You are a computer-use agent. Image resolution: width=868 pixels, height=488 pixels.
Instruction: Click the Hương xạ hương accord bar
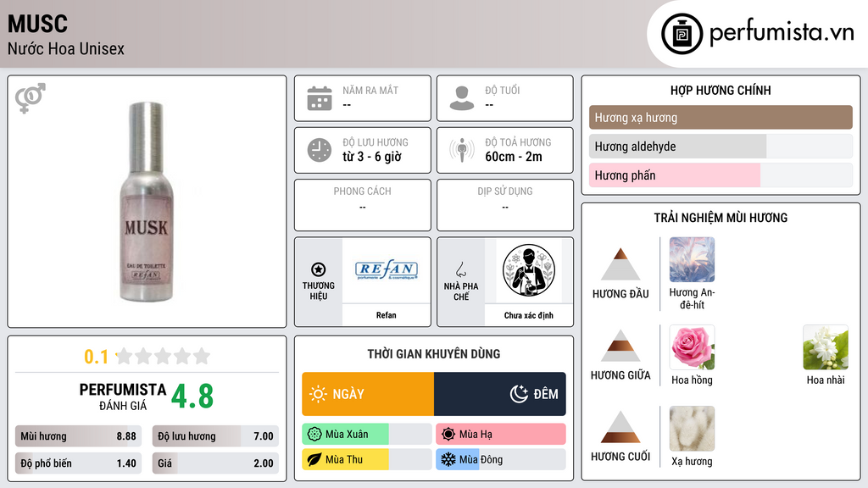[x=721, y=117]
